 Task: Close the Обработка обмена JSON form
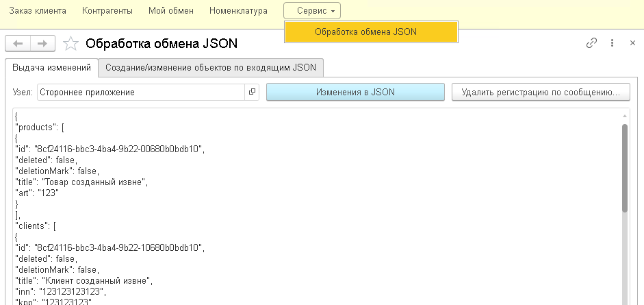click(x=632, y=43)
